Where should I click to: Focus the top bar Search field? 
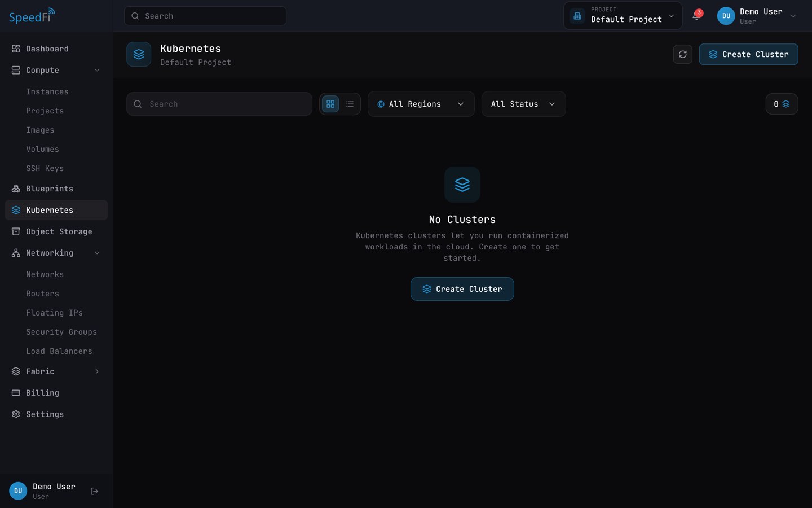pos(205,16)
